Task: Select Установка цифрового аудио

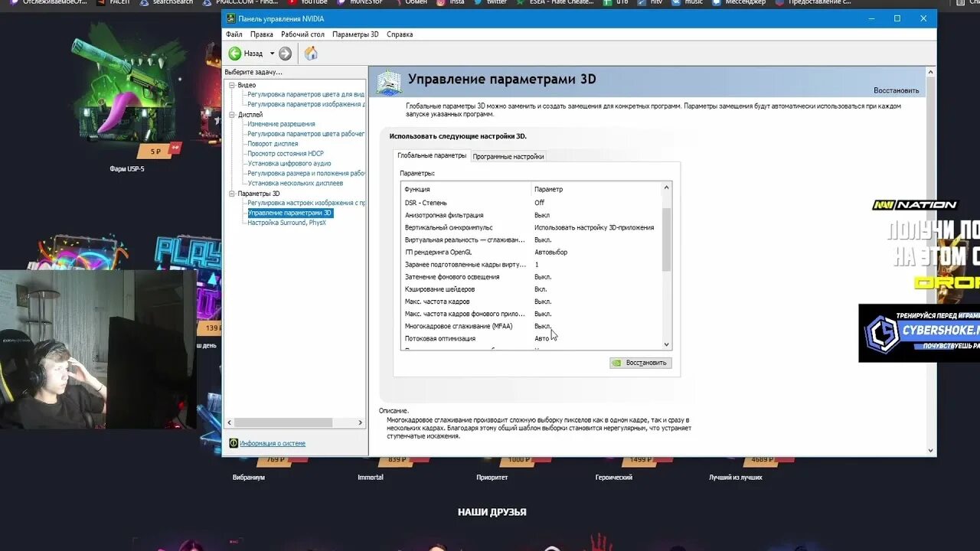Action: click(x=289, y=164)
